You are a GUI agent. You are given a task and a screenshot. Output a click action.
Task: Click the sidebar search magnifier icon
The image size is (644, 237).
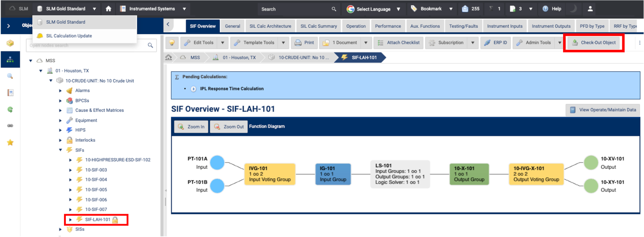click(10, 76)
